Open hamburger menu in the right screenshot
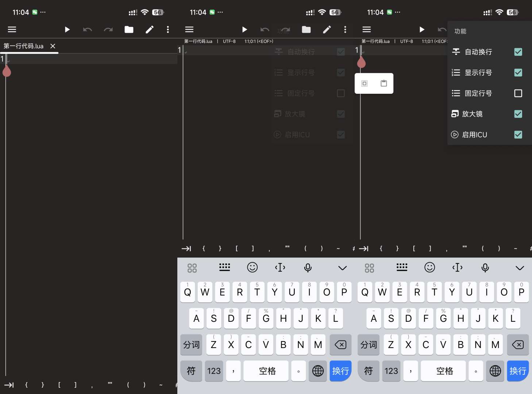The image size is (532, 394). (367, 30)
